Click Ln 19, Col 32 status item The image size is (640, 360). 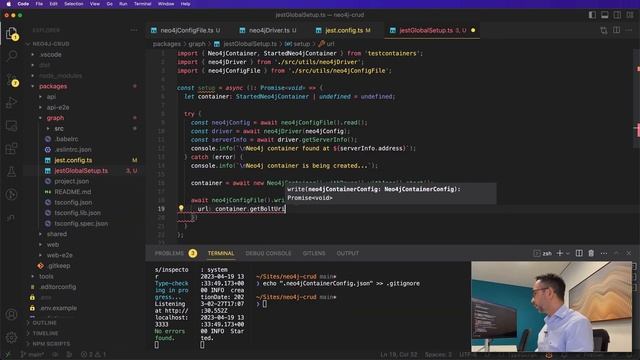[x=399, y=354]
